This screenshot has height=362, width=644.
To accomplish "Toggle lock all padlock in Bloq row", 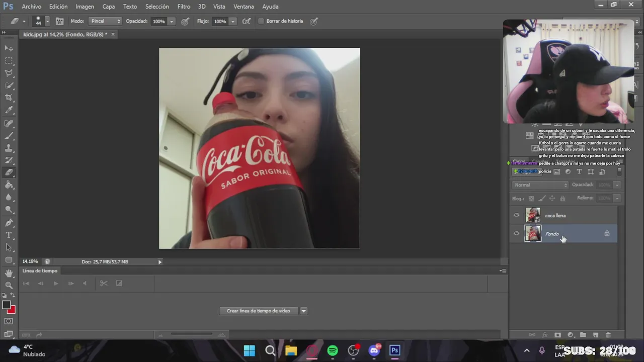I will (562, 198).
